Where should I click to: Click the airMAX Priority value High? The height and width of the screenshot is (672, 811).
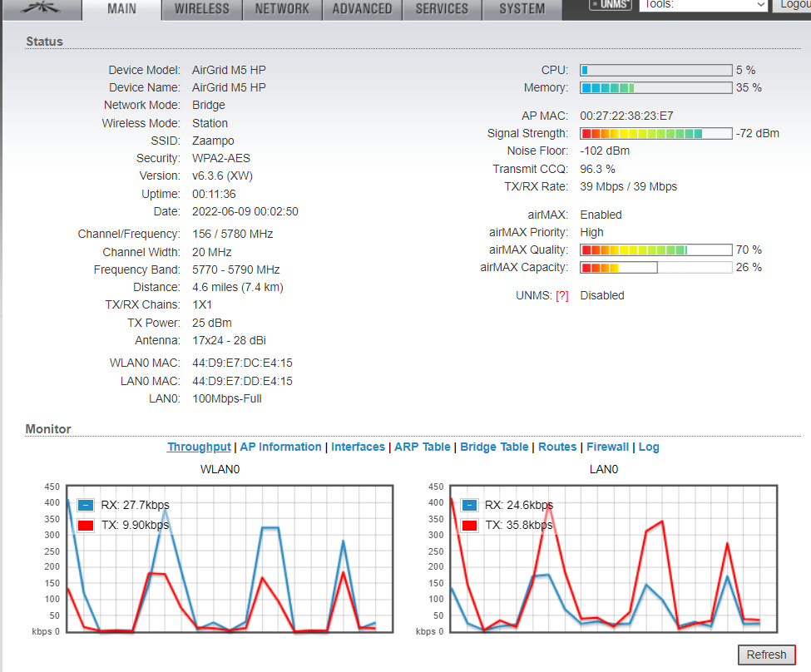[x=591, y=232]
